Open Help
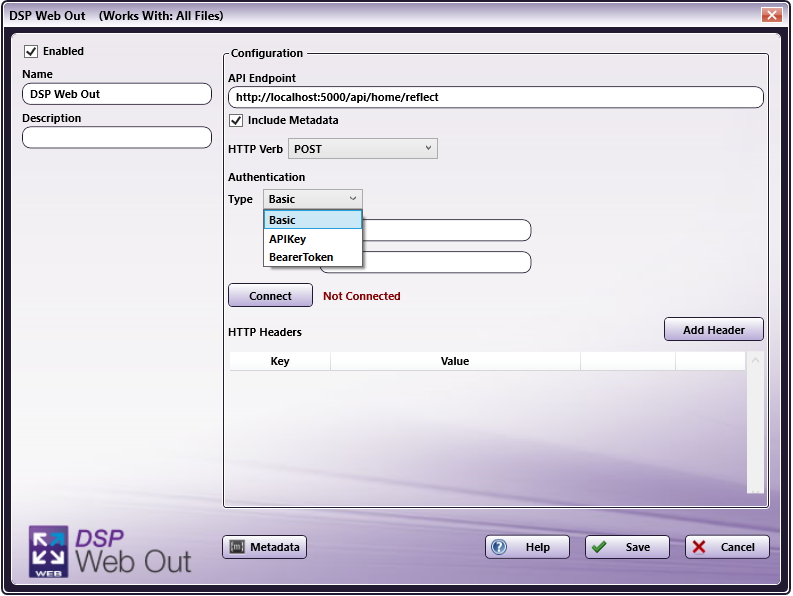 click(x=527, y=547)
